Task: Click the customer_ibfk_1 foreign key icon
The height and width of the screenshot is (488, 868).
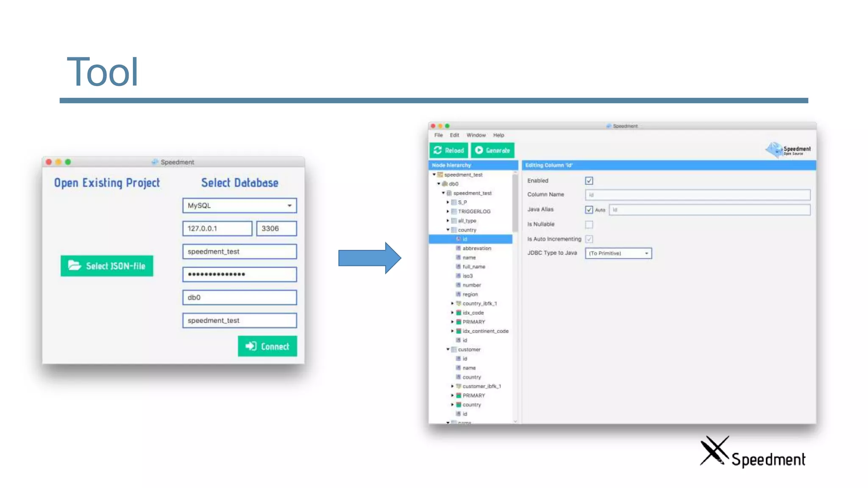Action: pyautogui.click(x=458, y=386)
